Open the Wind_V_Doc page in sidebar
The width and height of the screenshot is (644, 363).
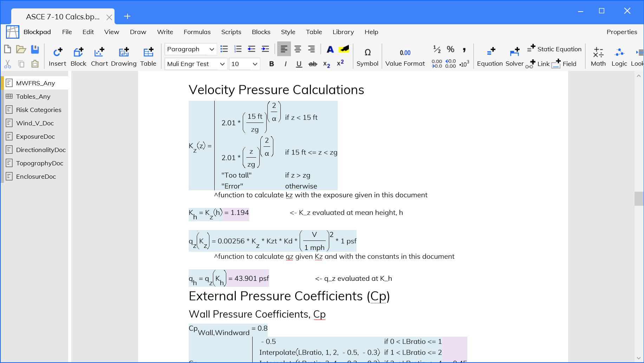tap(35, 123)
